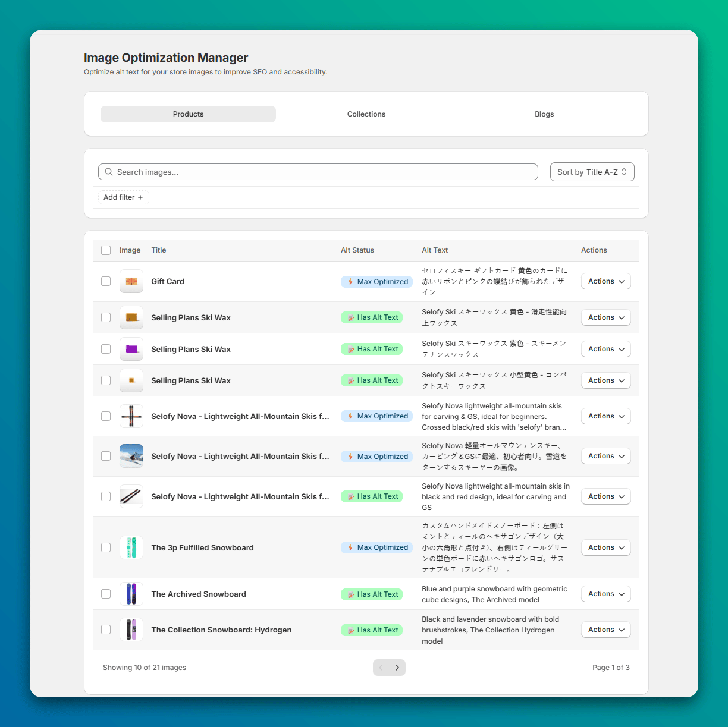Viewport: 728px width, 727px height.
Task: Check the row checkbox for The Collection Snowboard: Hydrogen
Action: pyautogui.click(x=105, y=630)
